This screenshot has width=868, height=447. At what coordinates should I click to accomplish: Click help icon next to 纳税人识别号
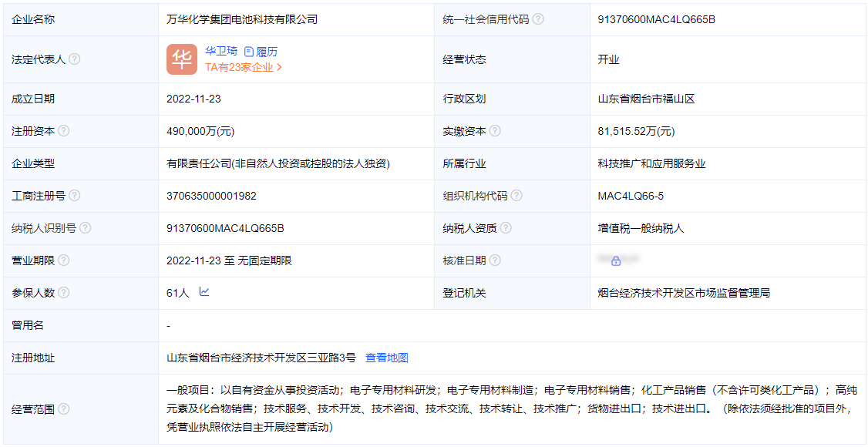click(x=86, y=228)
